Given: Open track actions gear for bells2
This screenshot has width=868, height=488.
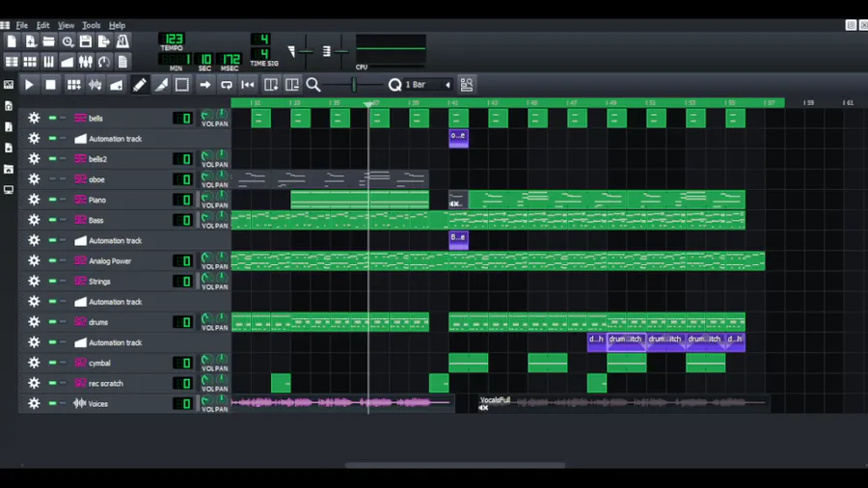Looking at the screenshot, I should coord(34,159).
